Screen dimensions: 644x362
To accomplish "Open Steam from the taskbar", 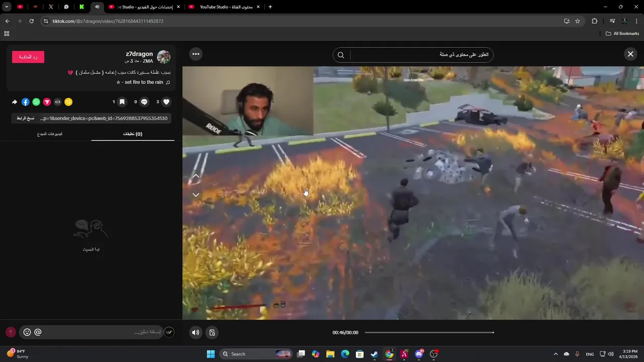I will 374,354.
